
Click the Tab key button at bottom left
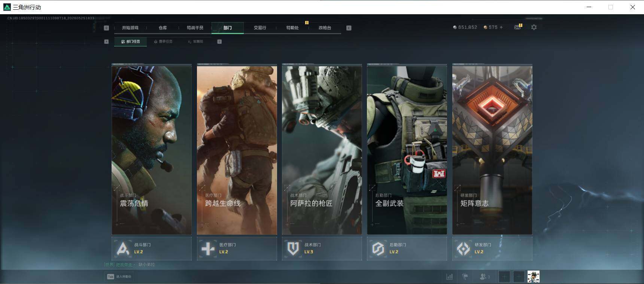tap(110, 277)
